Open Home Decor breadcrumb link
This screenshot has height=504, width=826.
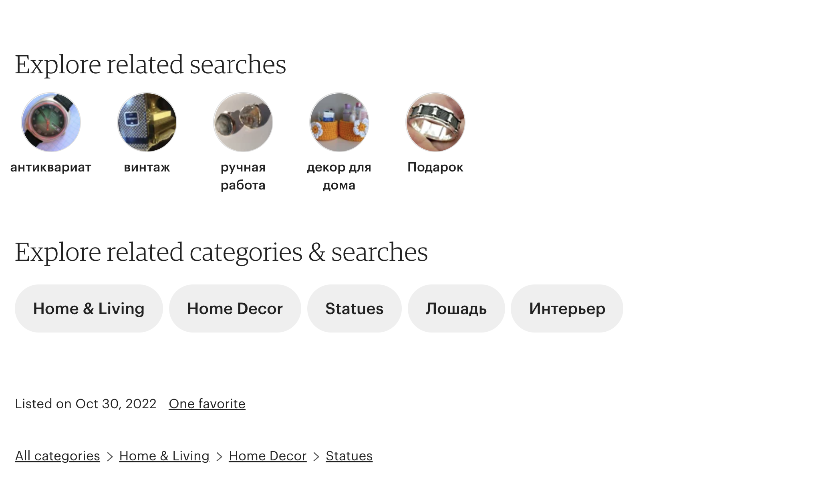click(x=268, y=456)
